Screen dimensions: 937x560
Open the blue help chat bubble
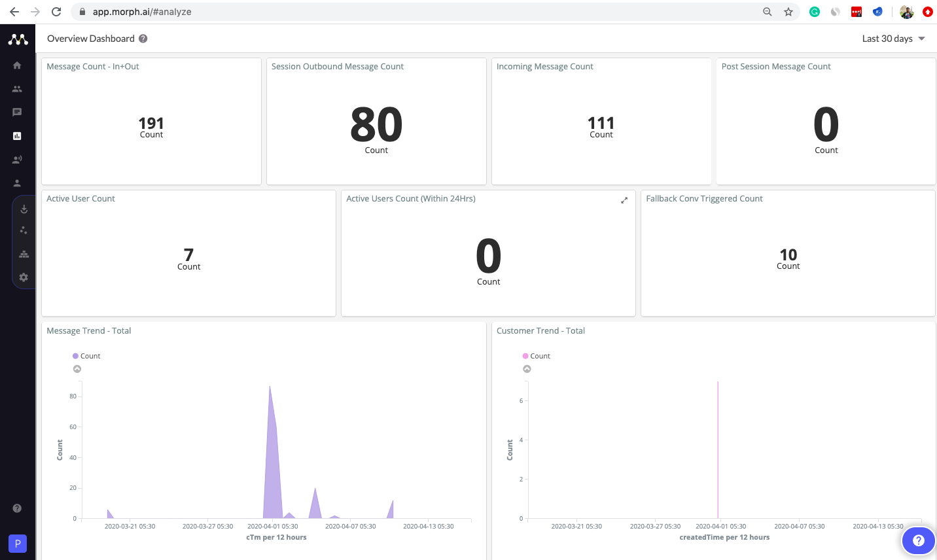pos(919,540)
